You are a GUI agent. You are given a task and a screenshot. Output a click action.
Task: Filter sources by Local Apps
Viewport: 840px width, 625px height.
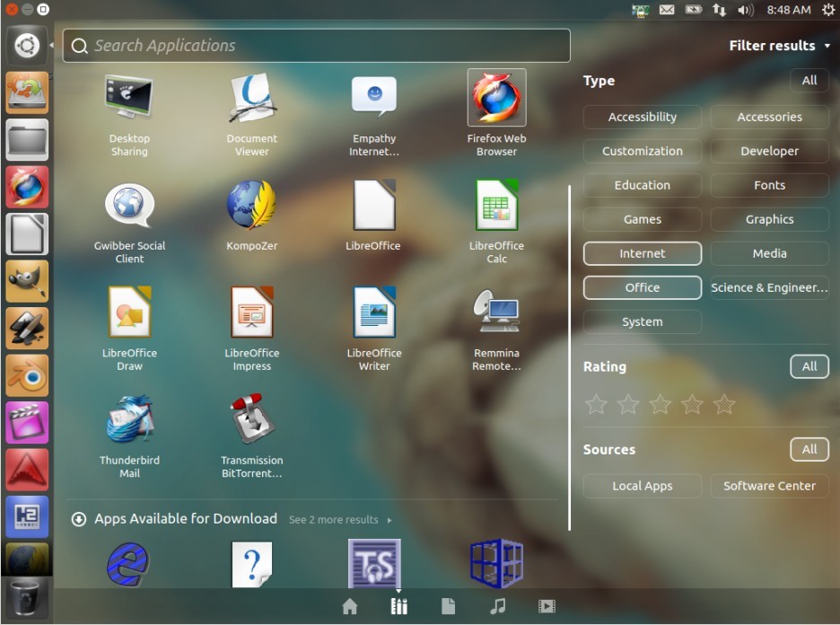pos(643,486)
